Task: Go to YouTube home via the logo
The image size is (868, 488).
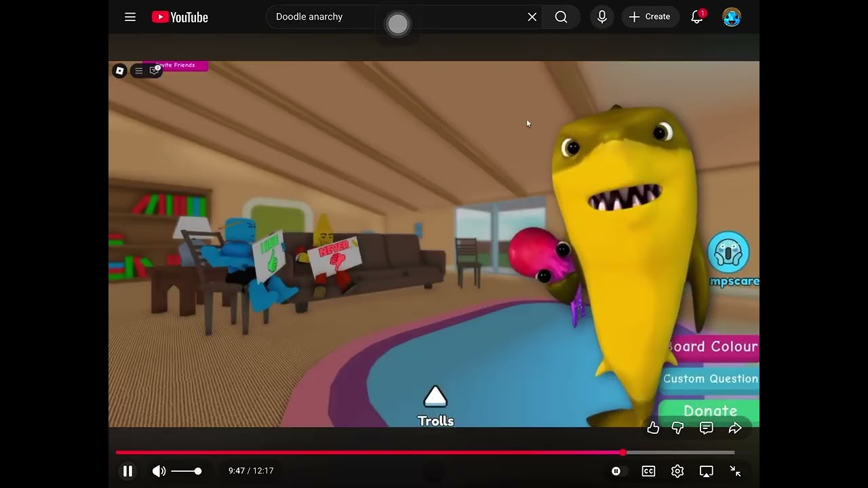Action: pyautogui.click(x=180, y=17)
